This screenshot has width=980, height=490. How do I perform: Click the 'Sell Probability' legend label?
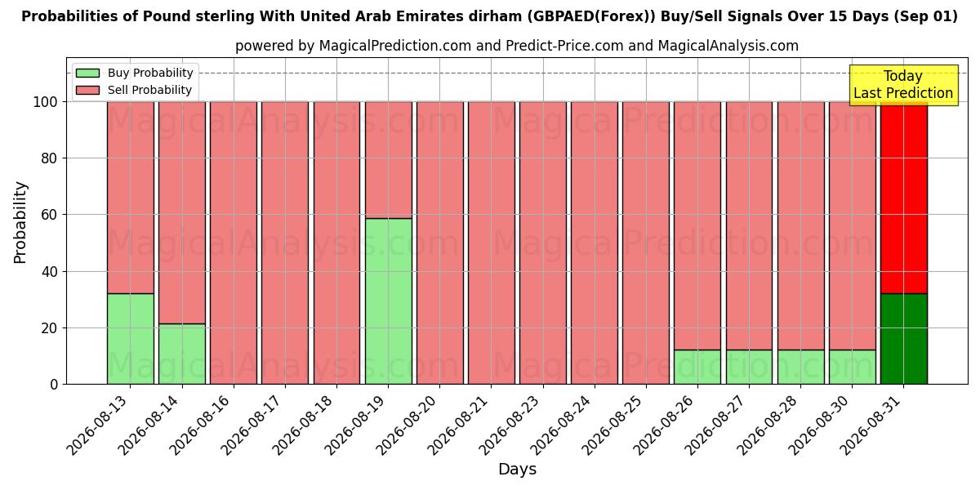149,90
